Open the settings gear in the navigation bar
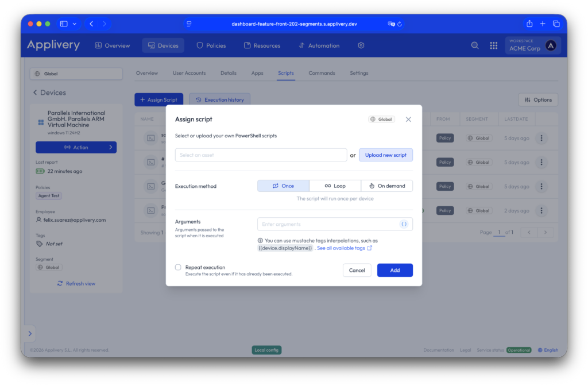 361,45
